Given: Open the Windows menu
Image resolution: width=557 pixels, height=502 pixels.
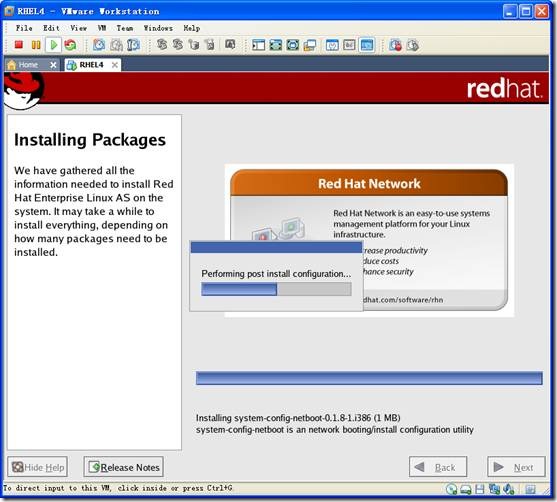Looking at the screenshot, I should pyautogui.click(x=158, y=28).
